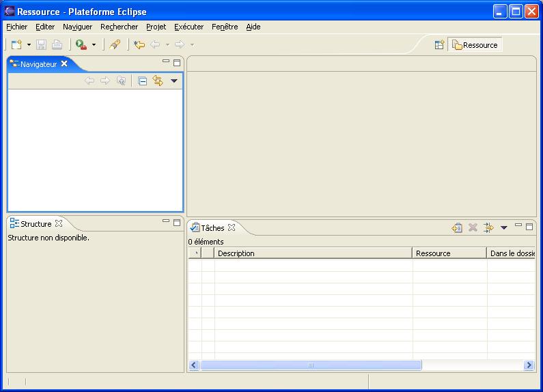Open the Tâches filter icon
Image resolution: width=543 pixels, height=392 pixels.
click(488, 227)
